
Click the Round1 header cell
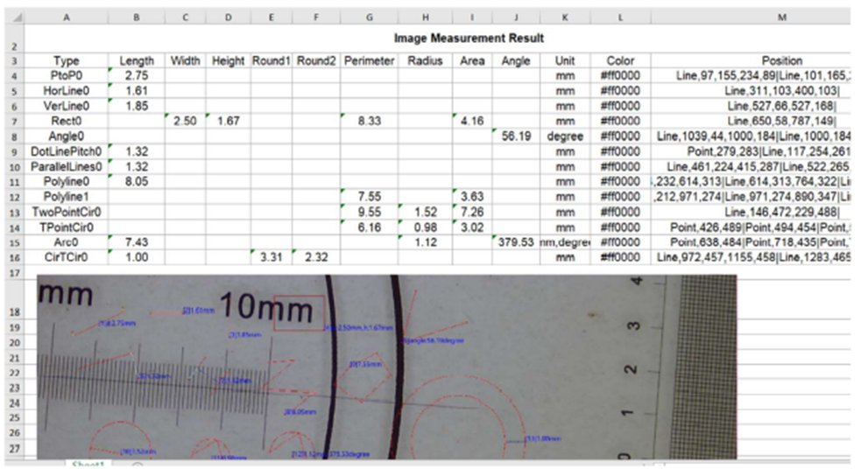point(272,61)
